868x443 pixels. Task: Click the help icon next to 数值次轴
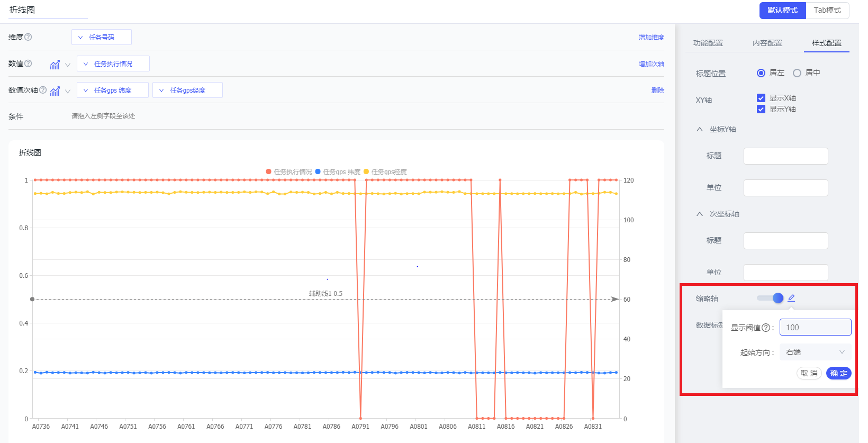tap(43, 90)
